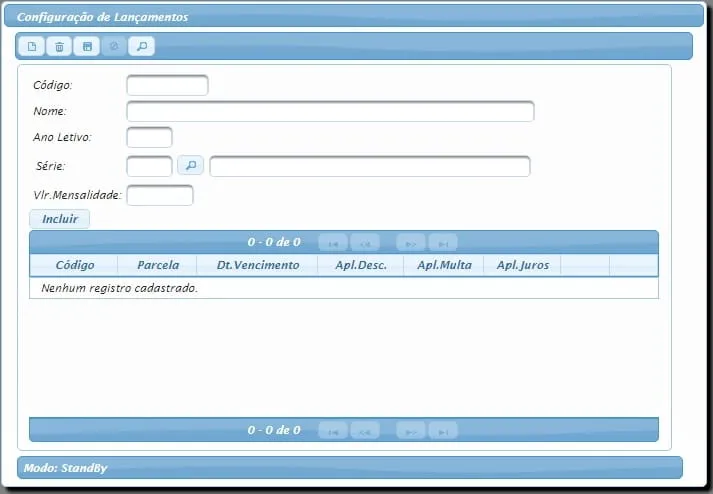Click the 'Série:' label

click(50, 166)
